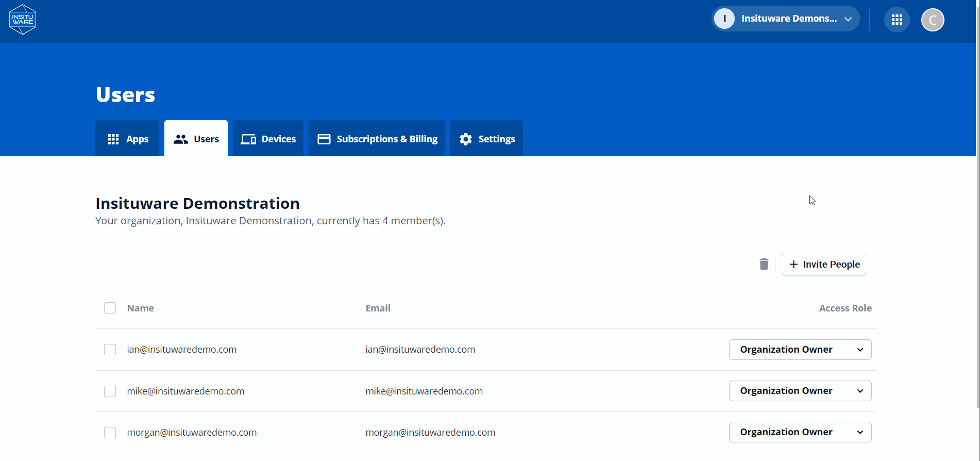Open the user profile avatar C
The image size is (980, 461).
[x=932, y=20]
